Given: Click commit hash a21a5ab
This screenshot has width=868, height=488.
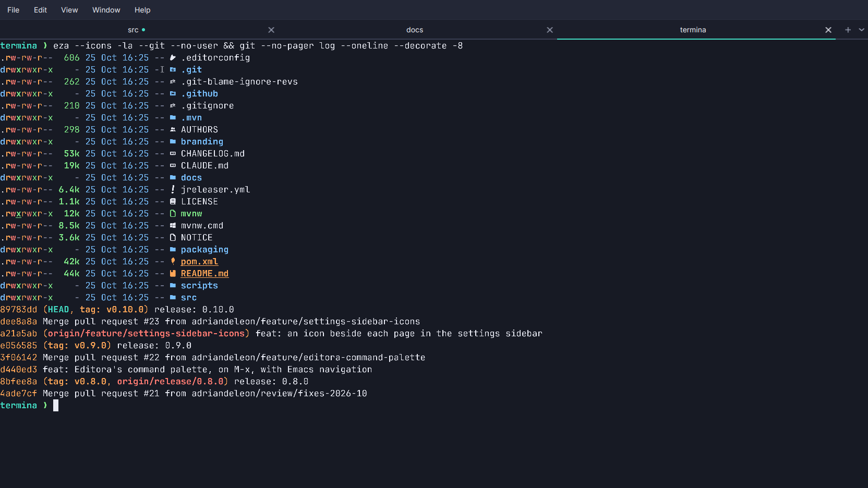Looking at the screenshot, I should (x=19, y=334).
